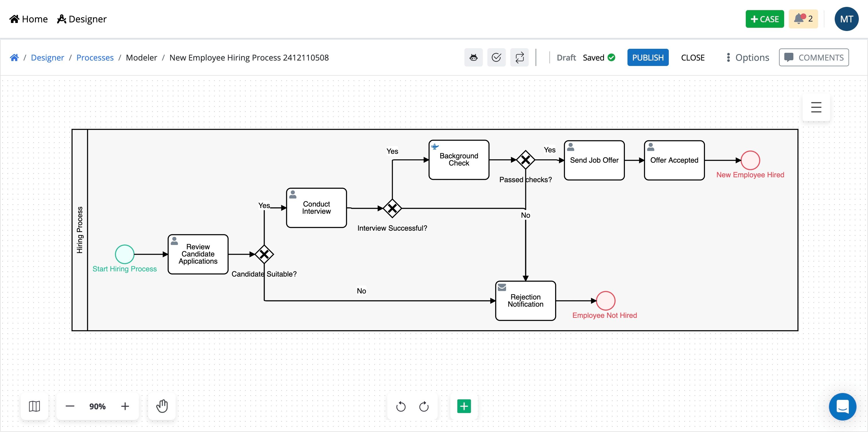Follow the Processes breadcrumb link
This screenshot has height=432, width=868.
coord(95,58)
